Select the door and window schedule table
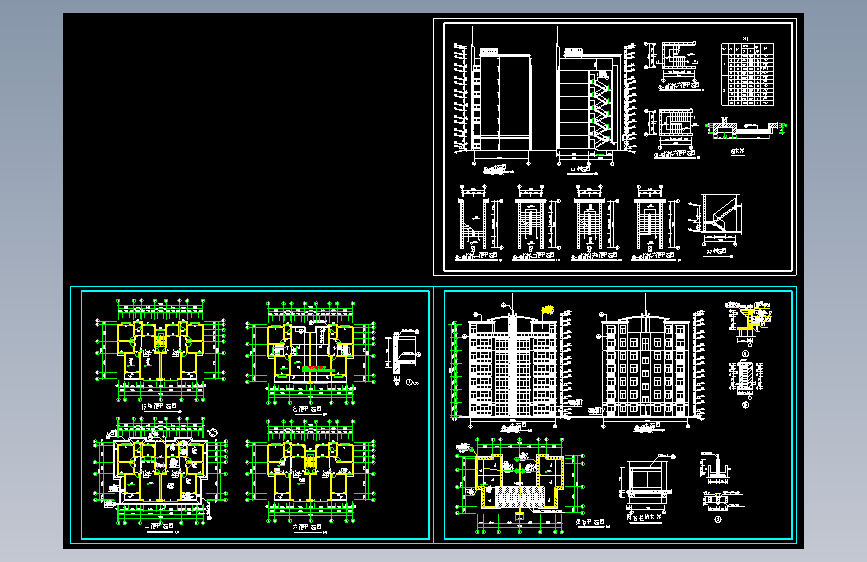 (747, 74)
